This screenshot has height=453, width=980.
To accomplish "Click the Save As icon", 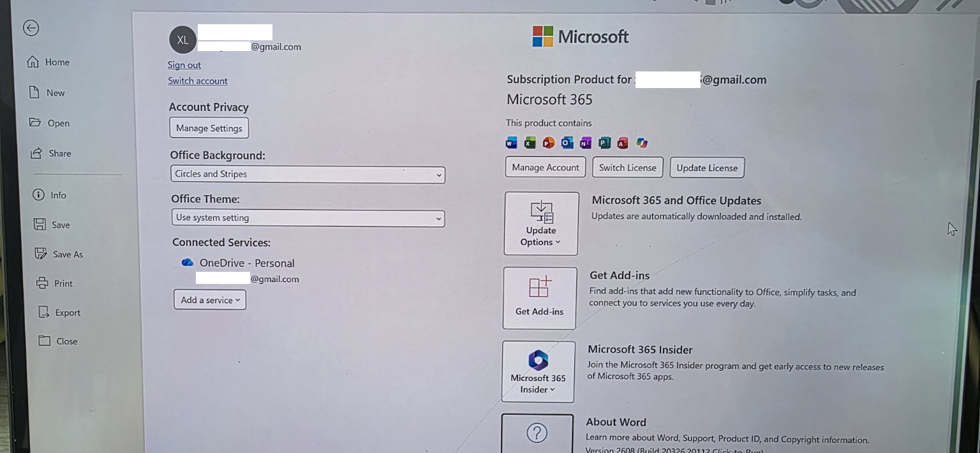I will pos(41,253).
